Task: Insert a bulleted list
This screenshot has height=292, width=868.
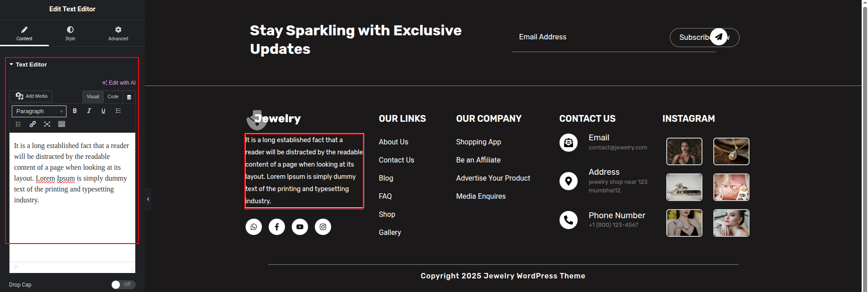Action: (118, 111)
